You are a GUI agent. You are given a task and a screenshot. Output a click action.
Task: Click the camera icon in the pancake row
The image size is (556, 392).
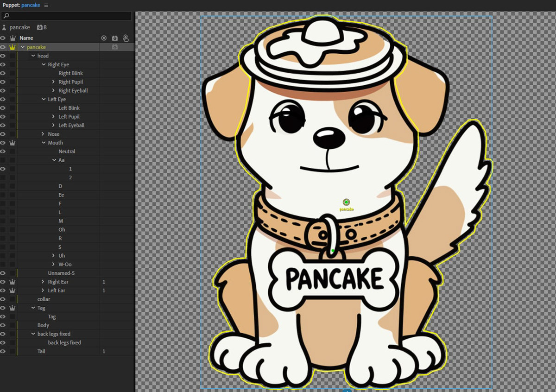115,47
